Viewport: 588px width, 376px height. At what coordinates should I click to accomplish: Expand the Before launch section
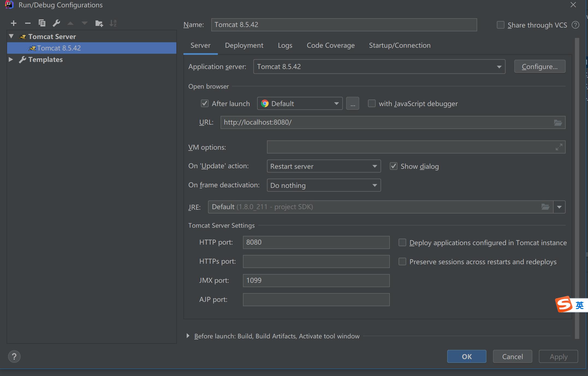coord(188,336)
